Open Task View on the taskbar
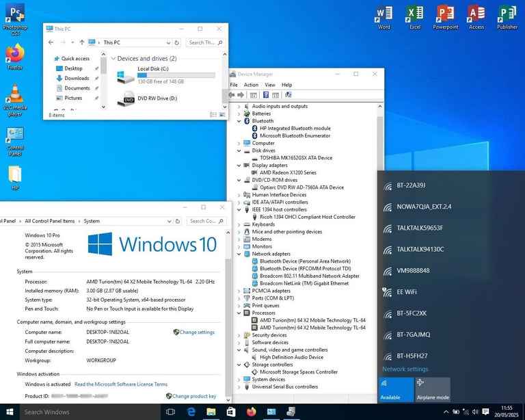This screenshot has height=420, width=525. point(170,412)
